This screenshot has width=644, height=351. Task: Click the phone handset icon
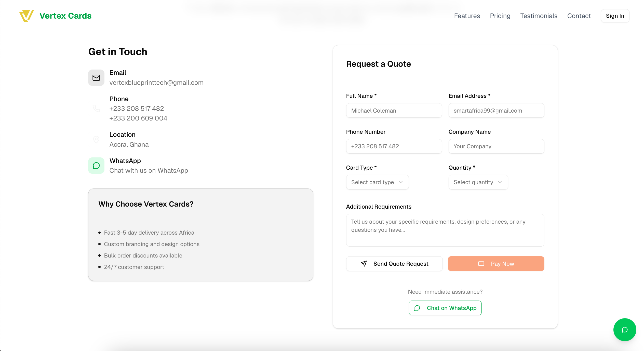tap(96, 109)
